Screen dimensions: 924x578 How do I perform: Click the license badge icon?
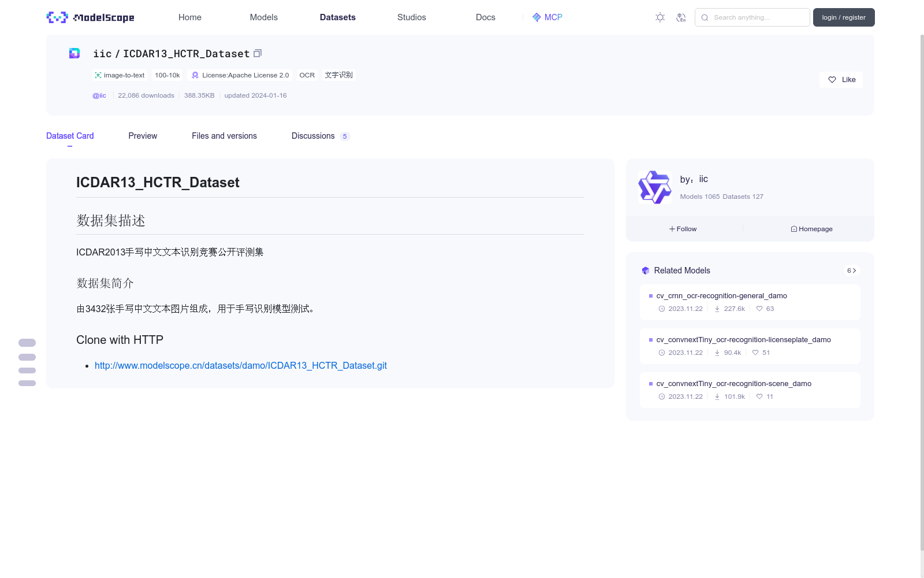(x=195, y=75)
